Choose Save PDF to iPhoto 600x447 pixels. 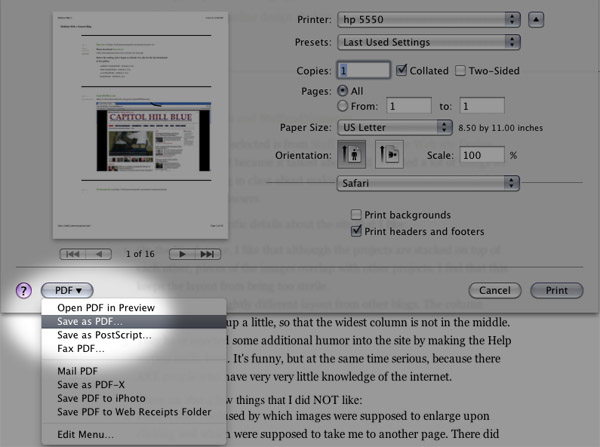coord(134,398)
